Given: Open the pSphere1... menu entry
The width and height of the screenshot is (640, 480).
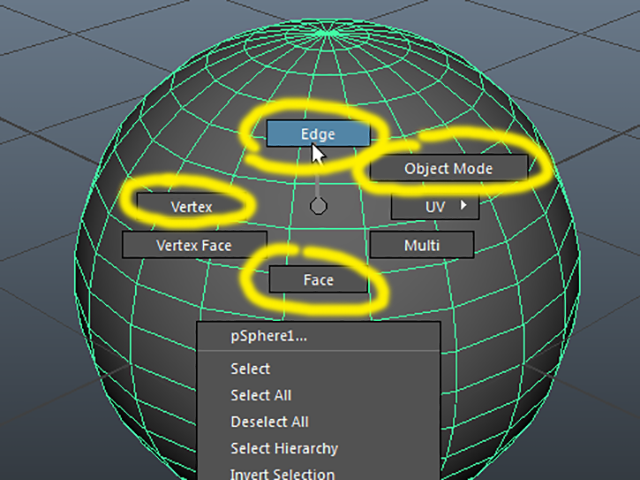Looking at the screenshot, I should 318,336.
